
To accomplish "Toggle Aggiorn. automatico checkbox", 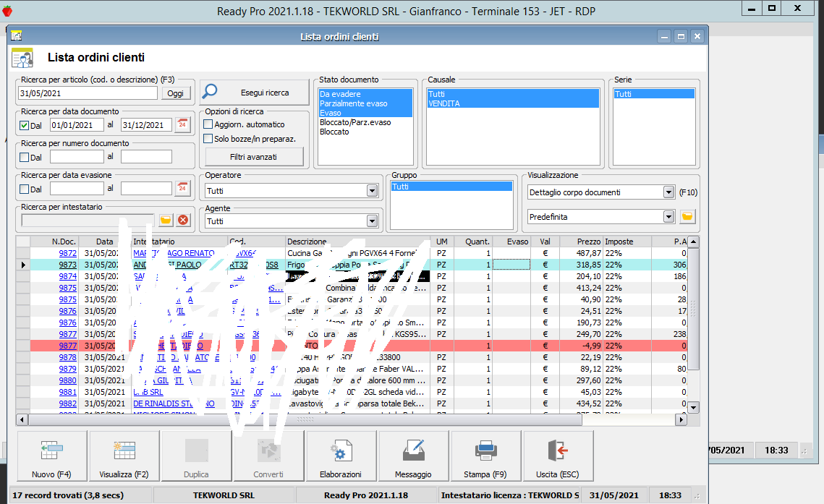I will 208,124.
